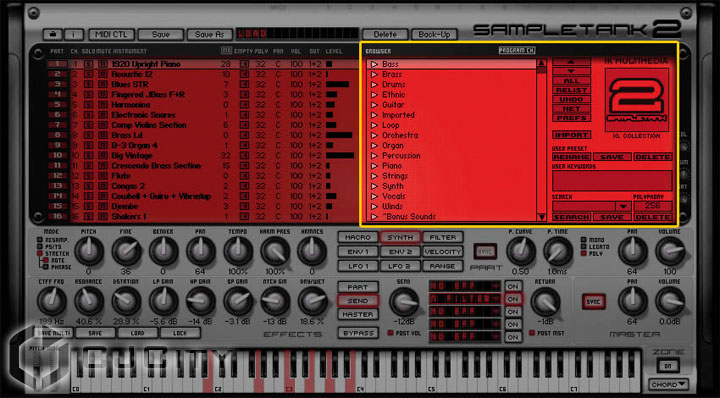720x398 pixels.
Task: Click the IK Collection logo thumbnail
Action: [637, 100]
